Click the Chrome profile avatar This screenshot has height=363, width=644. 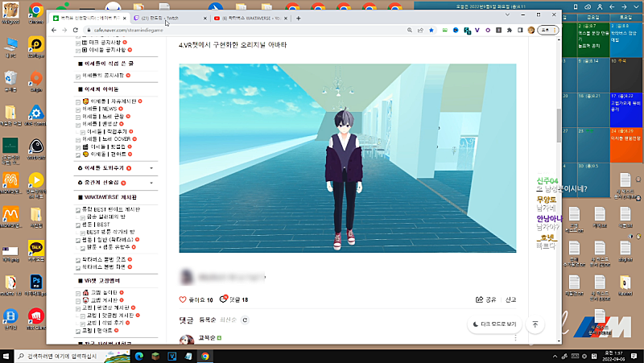[x=531, y=30]
